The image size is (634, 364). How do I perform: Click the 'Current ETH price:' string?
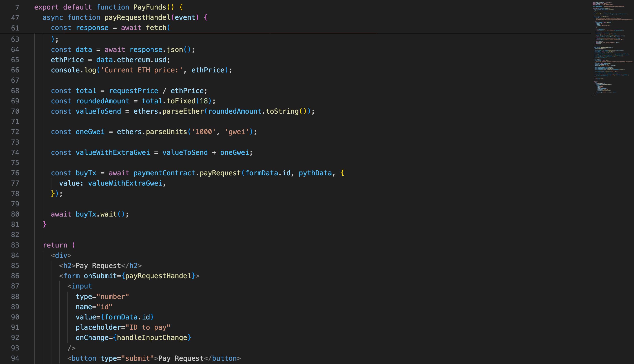click(x=142, y=70)
